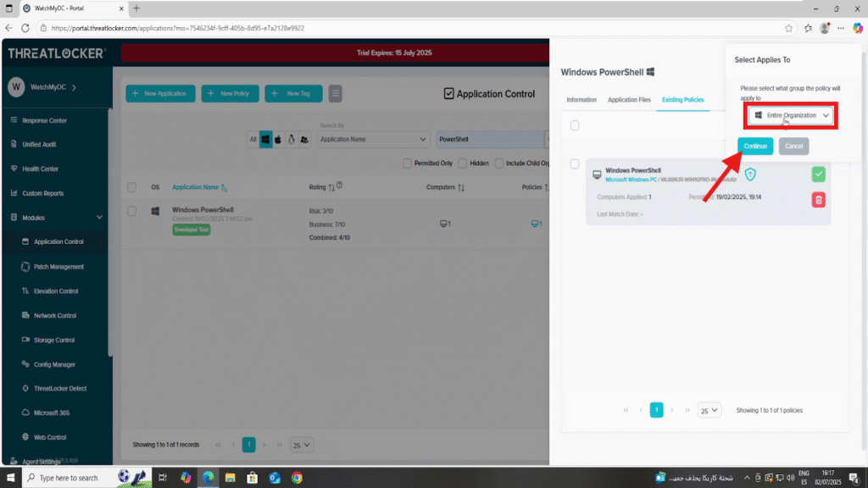Expand the WatchMyDC organization chevron

(75, 87)
